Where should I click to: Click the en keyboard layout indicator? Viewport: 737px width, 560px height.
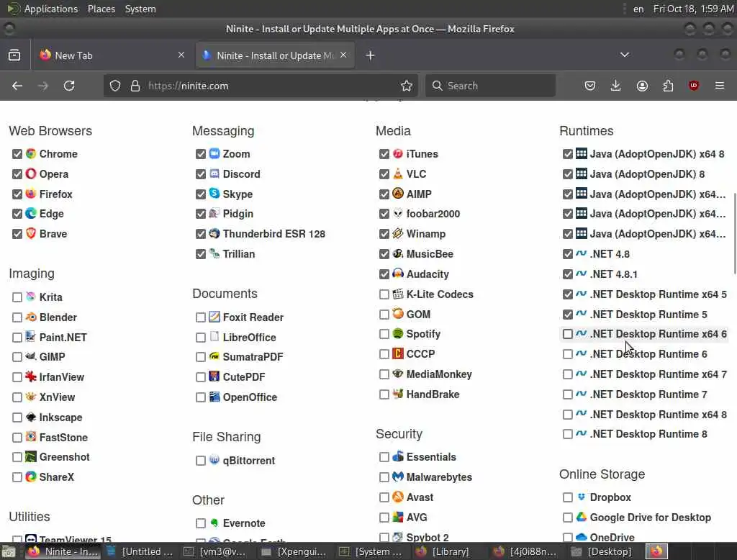638,9
